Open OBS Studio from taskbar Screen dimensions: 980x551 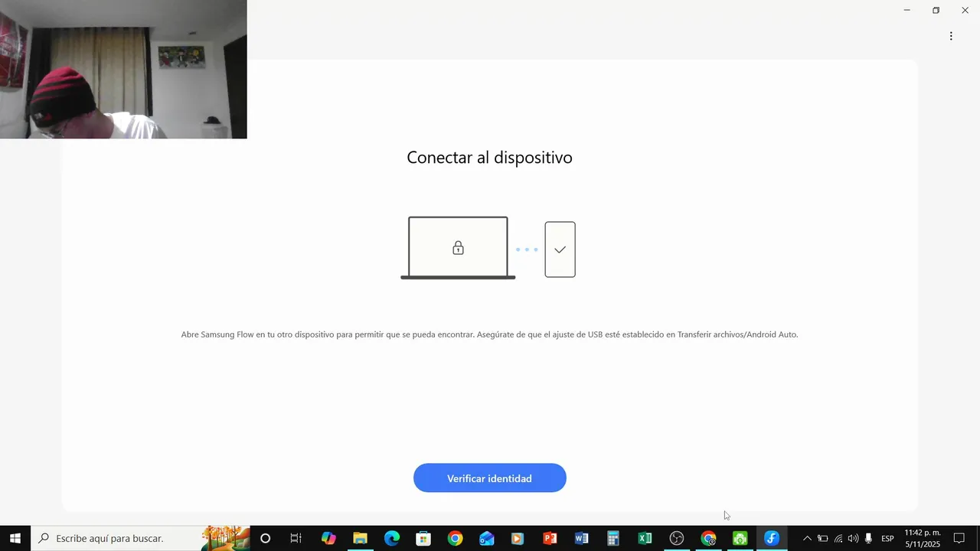tap(677, 539)
